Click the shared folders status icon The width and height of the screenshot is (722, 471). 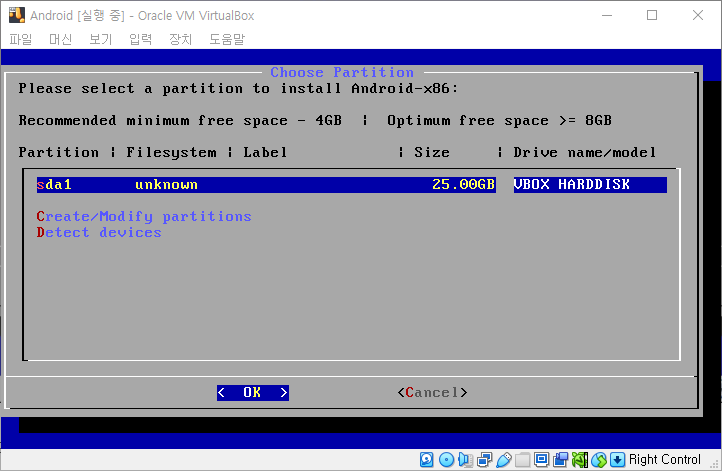coord(523,459)
